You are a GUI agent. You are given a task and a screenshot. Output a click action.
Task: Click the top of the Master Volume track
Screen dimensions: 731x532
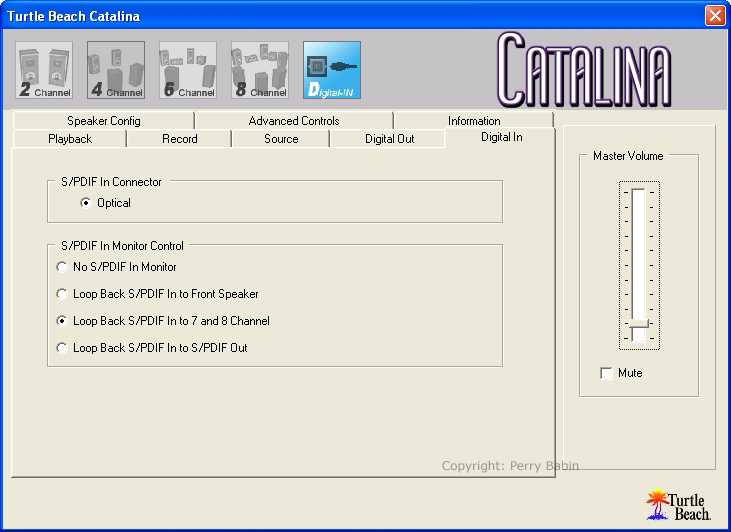tap(638, 192)
